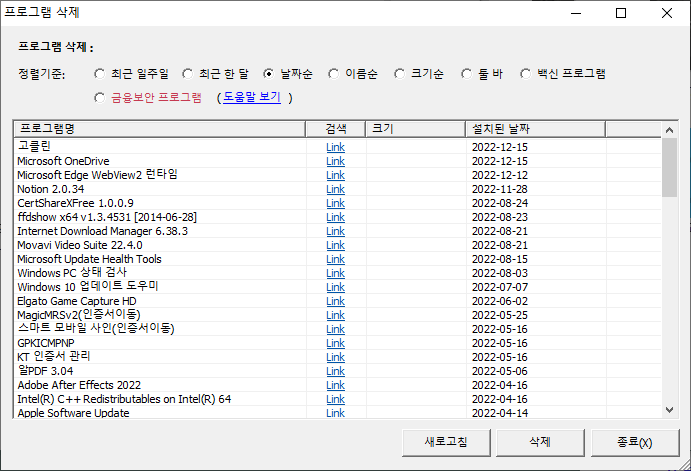691x471 pixels.
Task: Select the Windows PC 상태 검사 row
Action: (338, 273)
